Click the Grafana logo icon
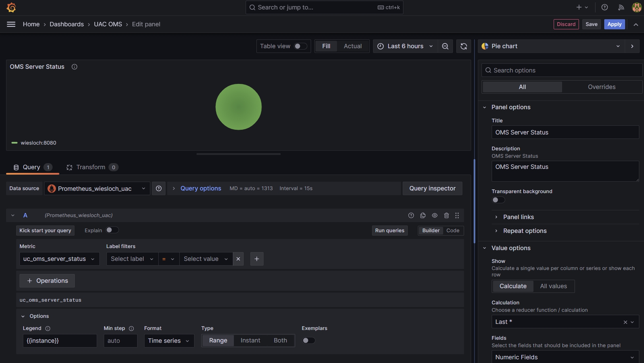The height and width of the screenshot is (363, 644). [11, 7]
